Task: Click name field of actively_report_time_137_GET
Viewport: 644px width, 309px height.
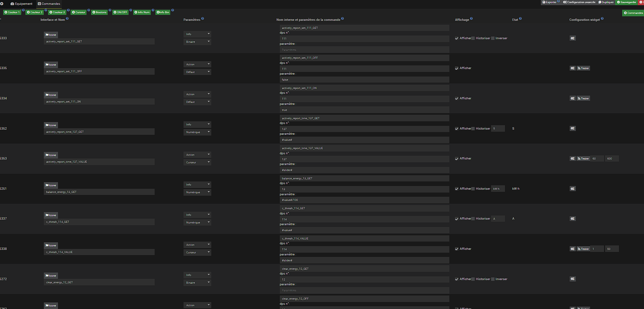Action: point(99,132)
